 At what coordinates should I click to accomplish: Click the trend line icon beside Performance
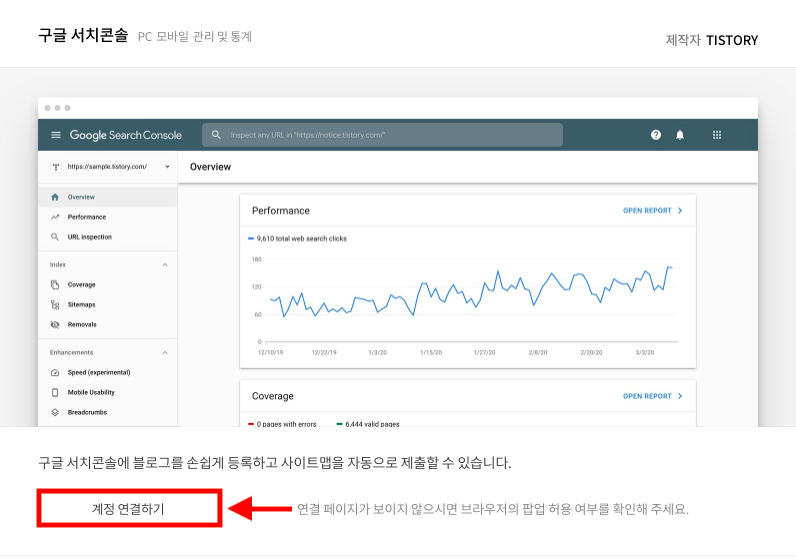[55, 217]
